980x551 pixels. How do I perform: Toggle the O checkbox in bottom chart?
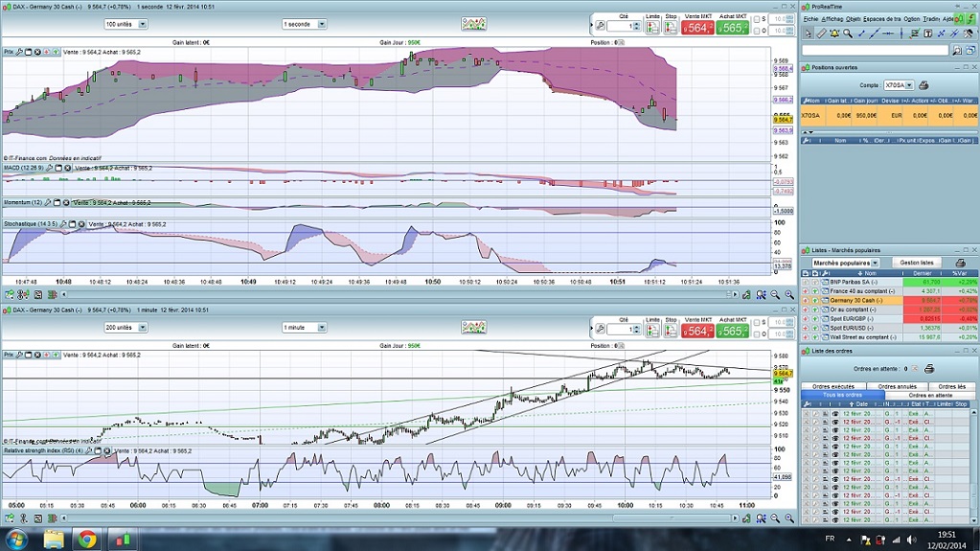coord(757,334)
